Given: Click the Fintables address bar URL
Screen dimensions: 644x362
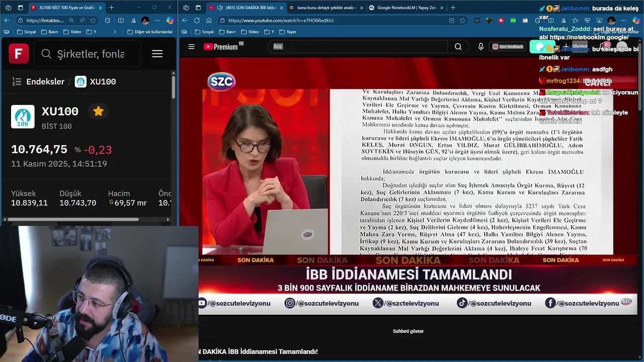Looking at the screenshot, I should 45,21.
